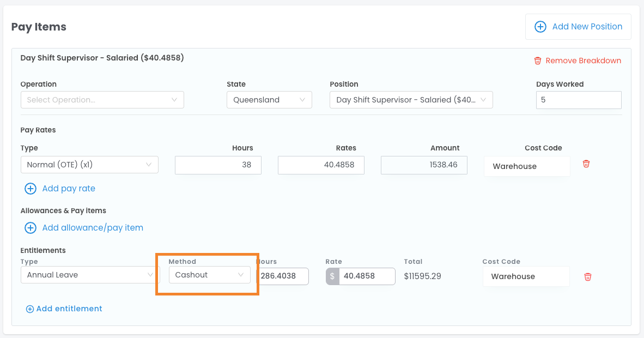Click the Remove Breakdown link
The height and width of the screenshot is (338, 644).
[x=583, y=61]
